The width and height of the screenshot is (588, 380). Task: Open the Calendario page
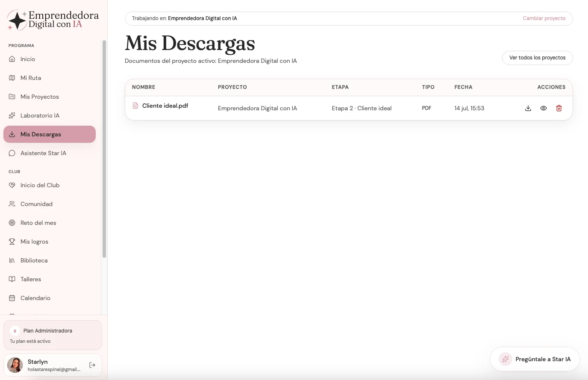(50, 298)
